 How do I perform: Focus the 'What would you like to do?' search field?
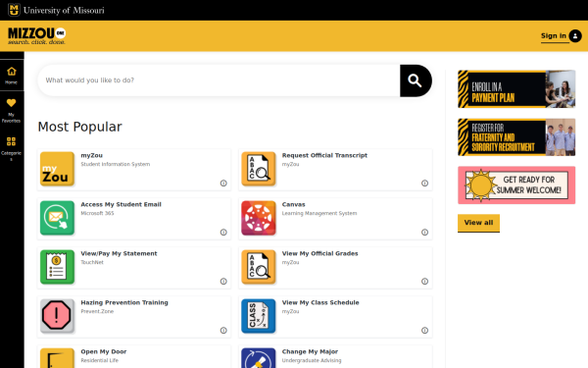tap(219, 80)
